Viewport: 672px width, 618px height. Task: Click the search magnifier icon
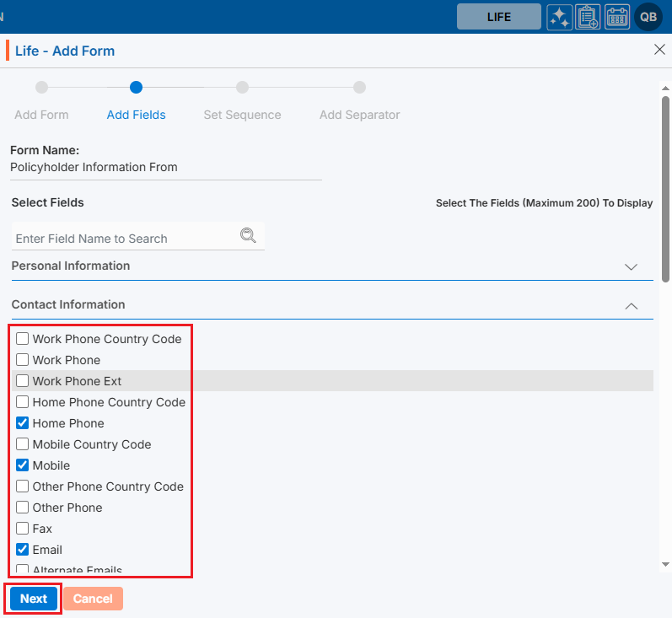point(248,236)
